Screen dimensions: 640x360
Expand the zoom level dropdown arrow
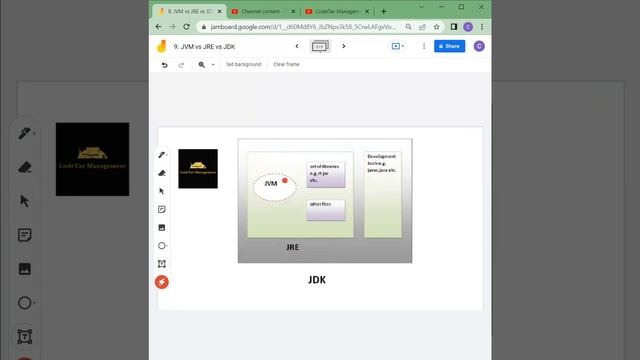pyautogui.click(x=213, y=64)
